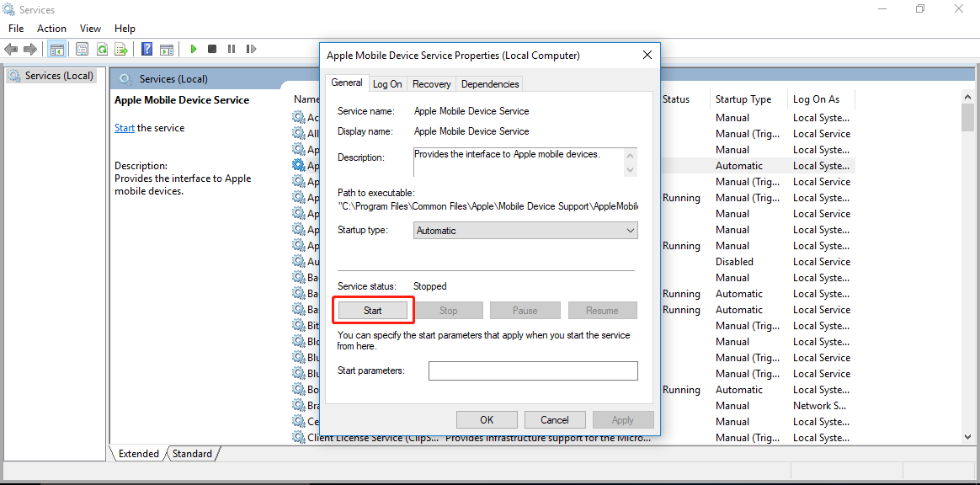
Task: Switch to the Standard view tab
Action: [192, 454]
